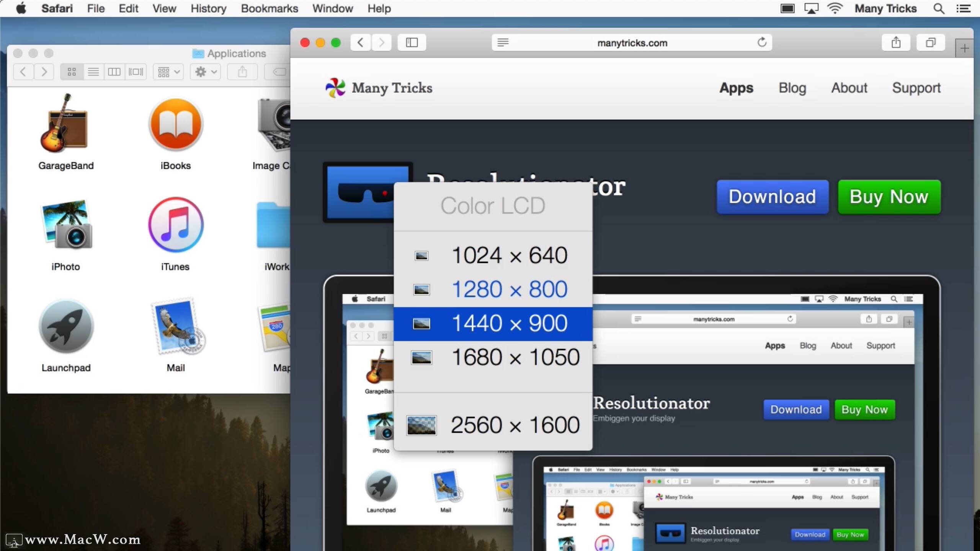Open the File menu
The height and width of the screenshot is (551, 980).
point(96,8)
